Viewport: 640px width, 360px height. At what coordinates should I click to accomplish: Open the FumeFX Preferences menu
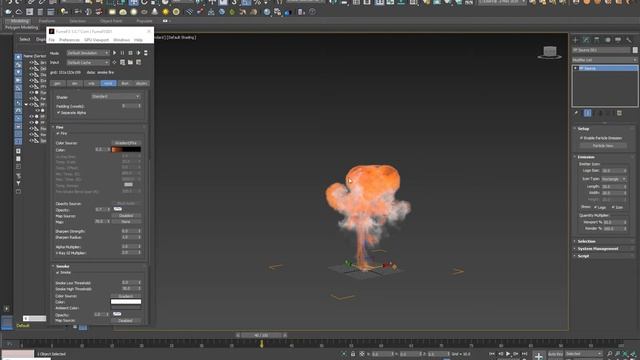point(69,40)
